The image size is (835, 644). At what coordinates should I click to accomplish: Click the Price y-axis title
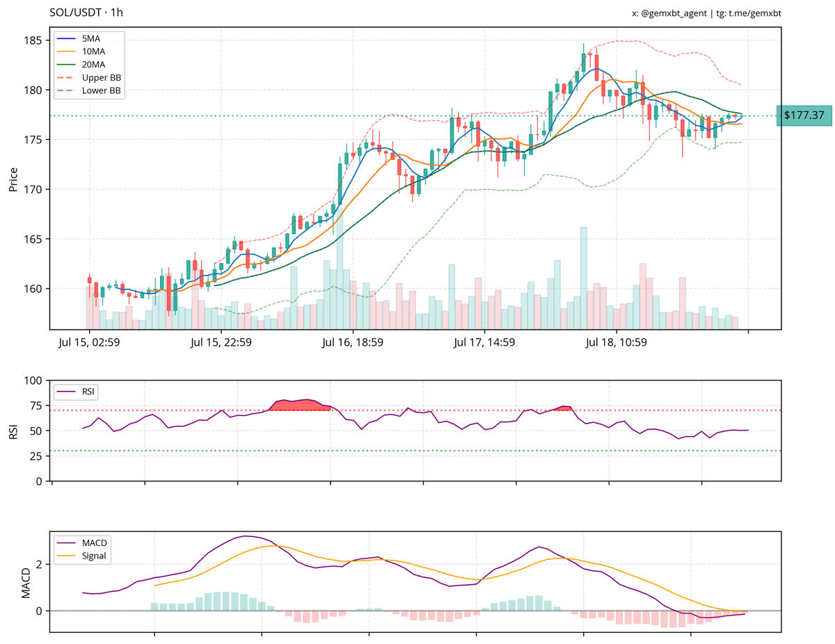[x=13, y=179]
